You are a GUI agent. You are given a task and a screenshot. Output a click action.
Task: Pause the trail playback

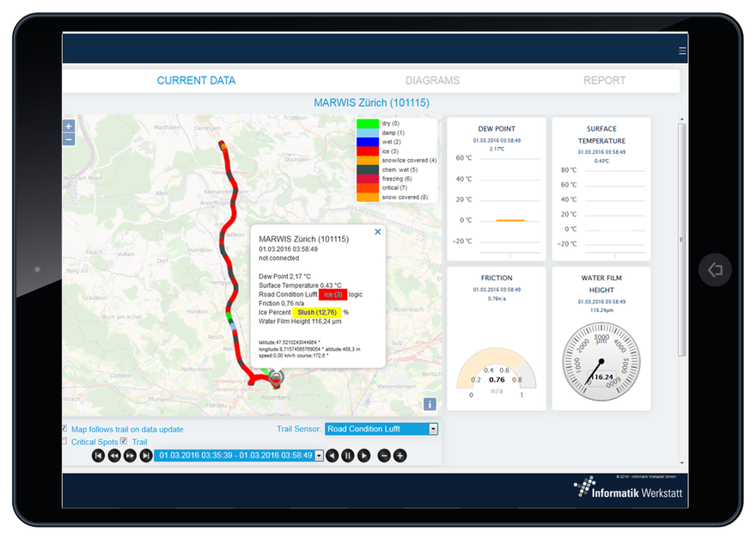tap(348, 456)
